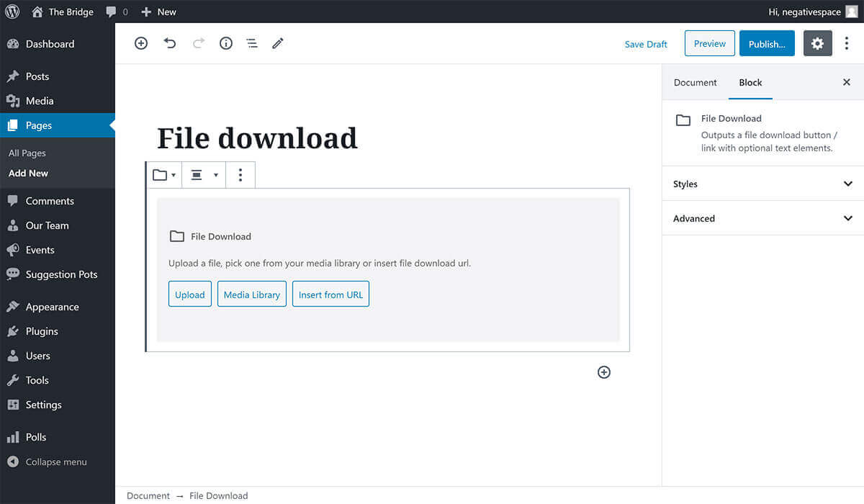Click Save Draft link
The image size is (864, 504).
(x=646, y=44)
